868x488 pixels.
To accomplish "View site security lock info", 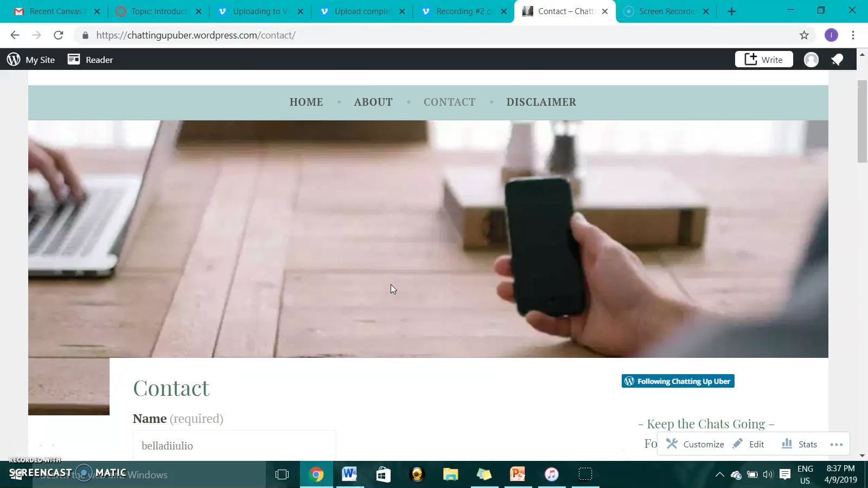I will [x=85, y=35].
